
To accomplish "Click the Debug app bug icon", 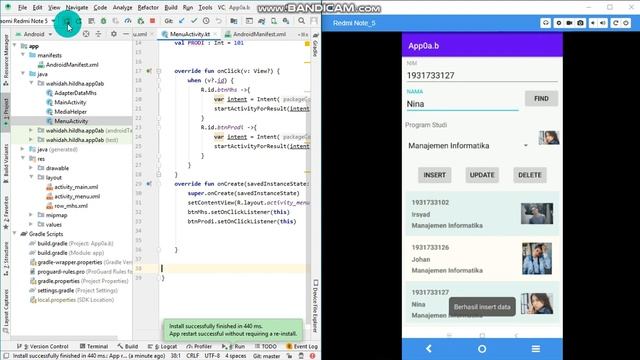I will (x=103, y=21).
